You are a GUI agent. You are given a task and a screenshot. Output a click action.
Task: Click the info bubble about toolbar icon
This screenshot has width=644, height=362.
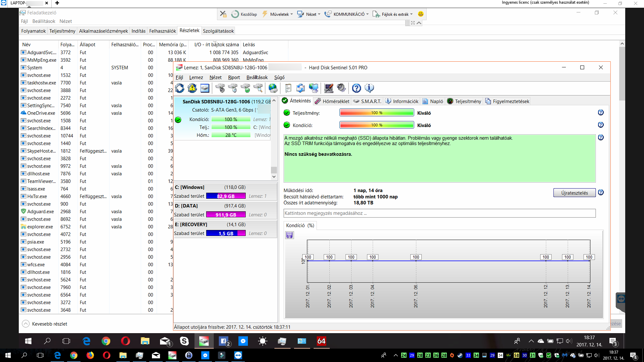pos(369,88)
